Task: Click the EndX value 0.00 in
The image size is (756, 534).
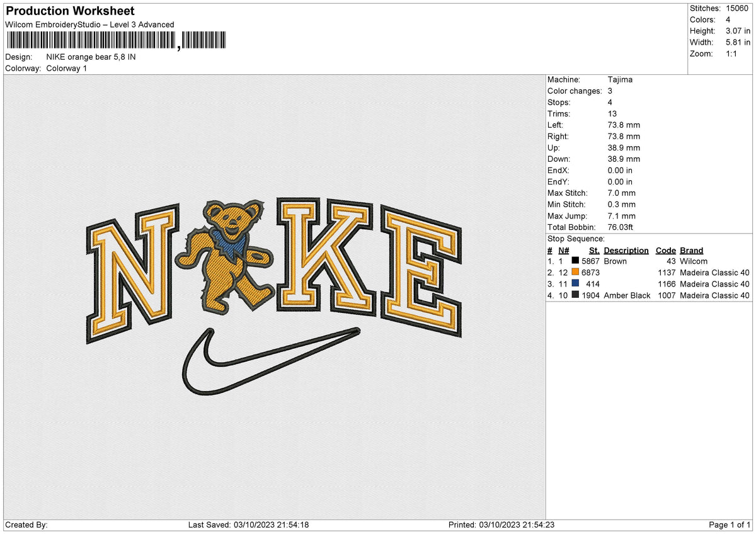Action: [620, 171]
